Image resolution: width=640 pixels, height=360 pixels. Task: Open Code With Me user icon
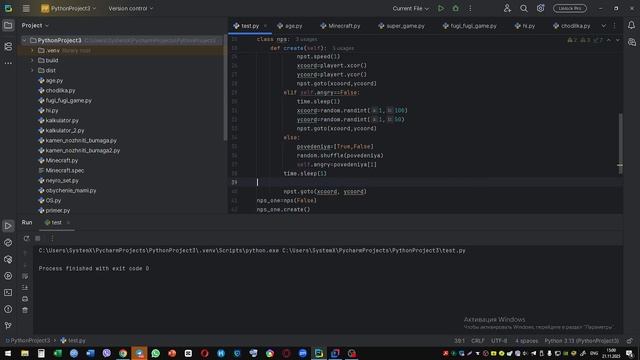[507, 8]
